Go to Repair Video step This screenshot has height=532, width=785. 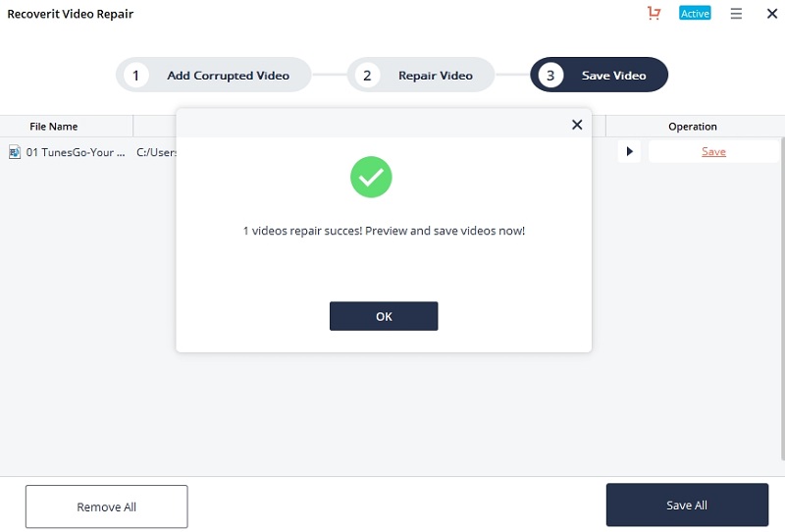pyautogui.click(x=421, y=76)
